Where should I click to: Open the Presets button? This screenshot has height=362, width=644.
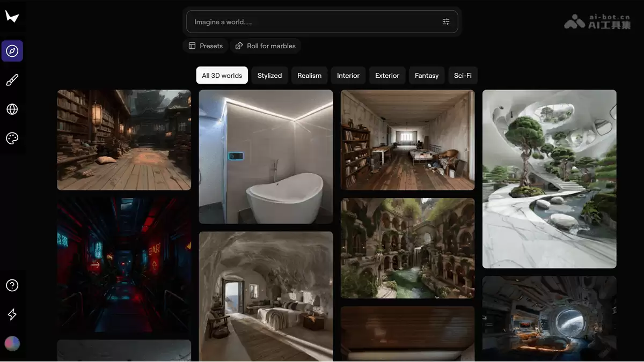click(x=206, y=46)
